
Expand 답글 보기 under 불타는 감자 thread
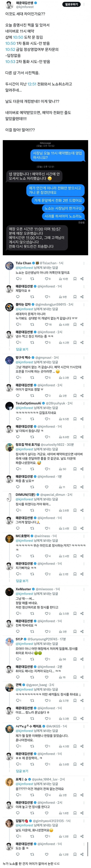coord(22,349)
